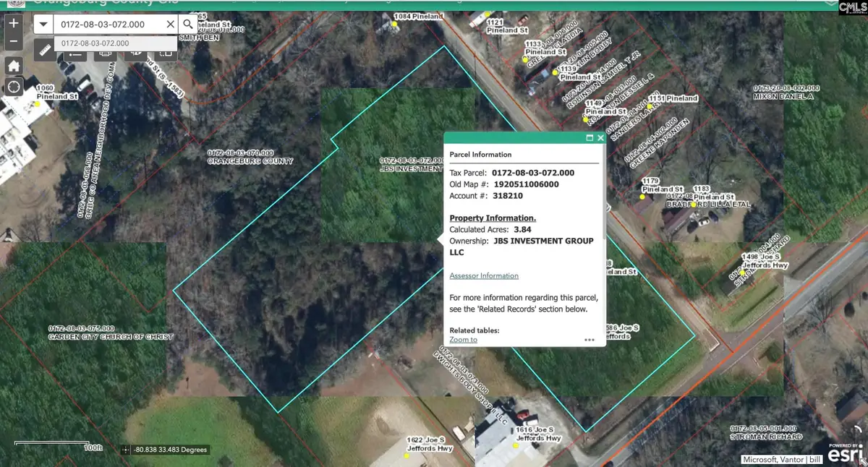Viewport: 868px width, 467px height.
Task: Maximize the Parcel Information popup
Action: [590, 138]
